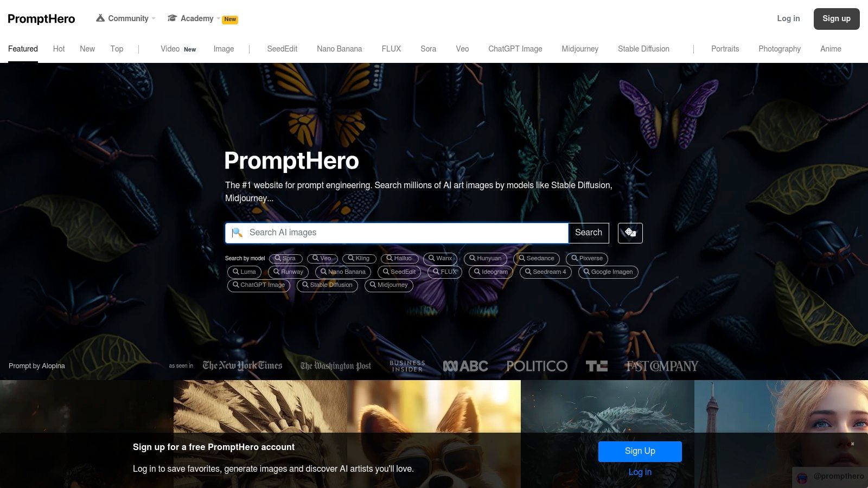Choose the Google Imagen model chip

[608, 272]
